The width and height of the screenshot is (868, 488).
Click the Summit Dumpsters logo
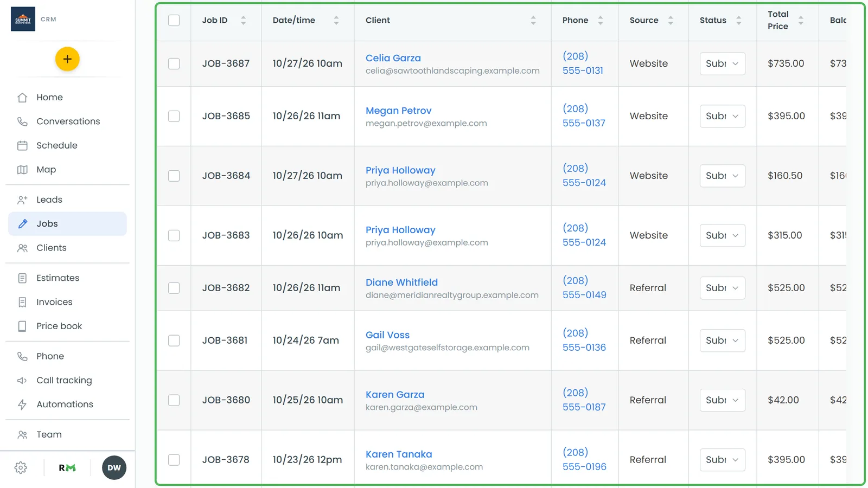coord(23,19)
